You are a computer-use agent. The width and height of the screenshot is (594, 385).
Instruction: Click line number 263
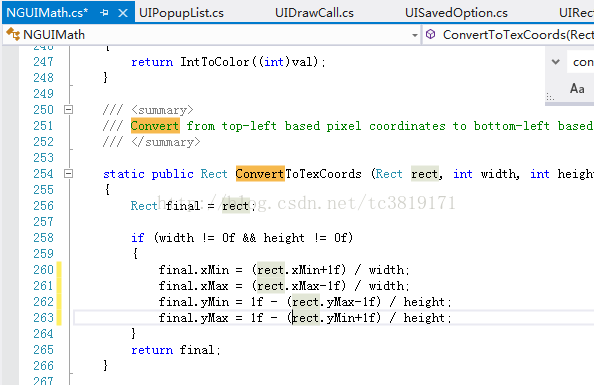[x=43, y=318]
